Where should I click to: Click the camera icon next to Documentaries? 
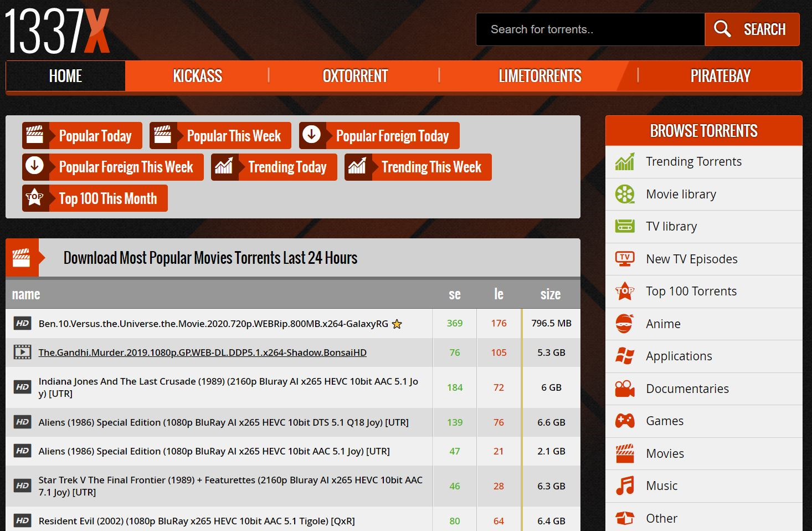[x=625, y=388]
